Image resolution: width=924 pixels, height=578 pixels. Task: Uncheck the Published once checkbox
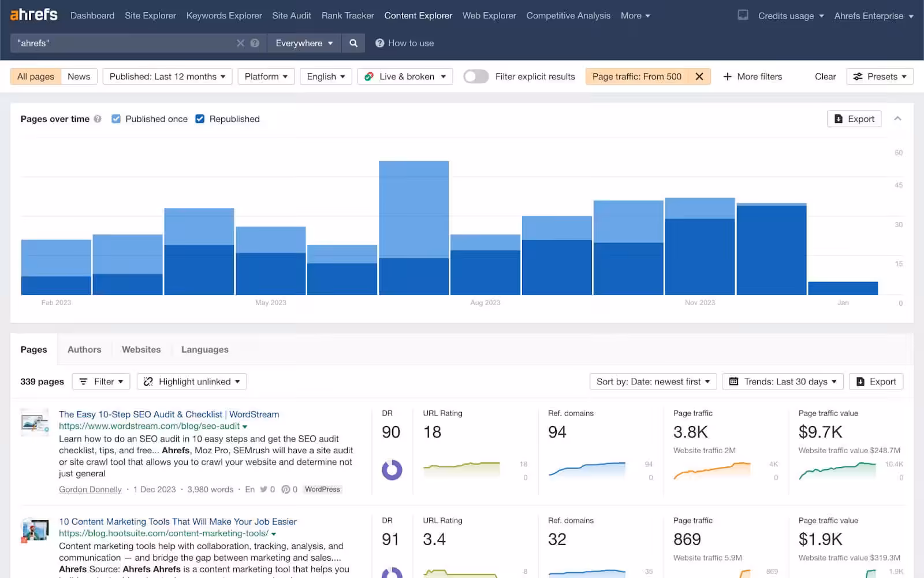[116, 119]
